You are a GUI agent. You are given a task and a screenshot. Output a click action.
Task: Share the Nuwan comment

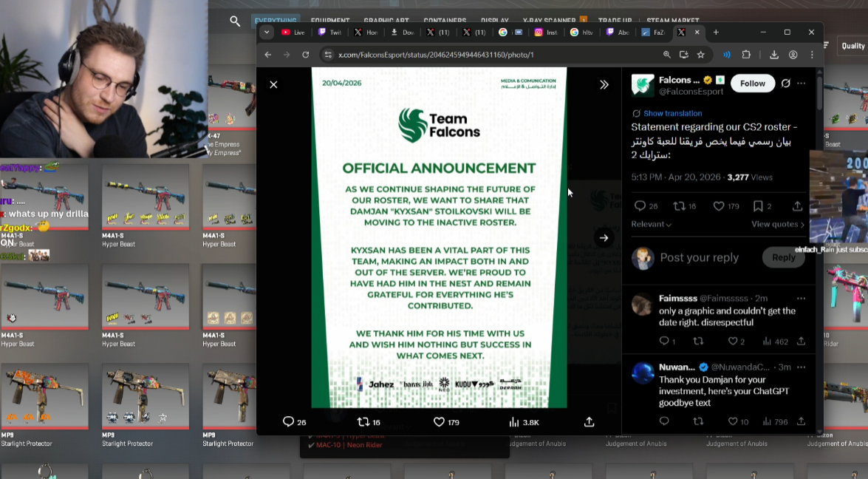pyautogui.click(x=801, y=422)
